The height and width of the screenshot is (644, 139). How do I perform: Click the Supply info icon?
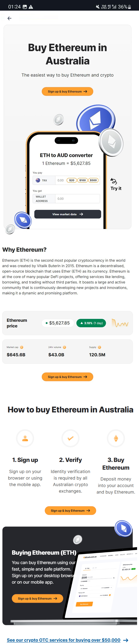99,347
